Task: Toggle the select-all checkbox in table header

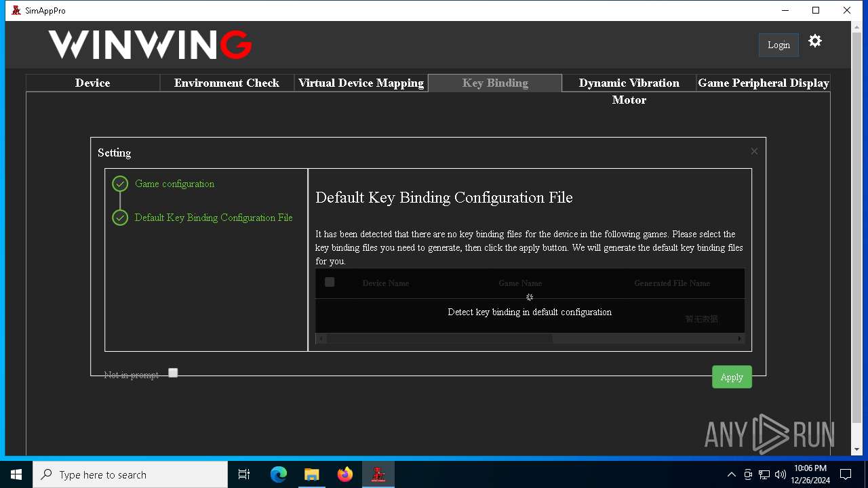Action: (330, 282)
